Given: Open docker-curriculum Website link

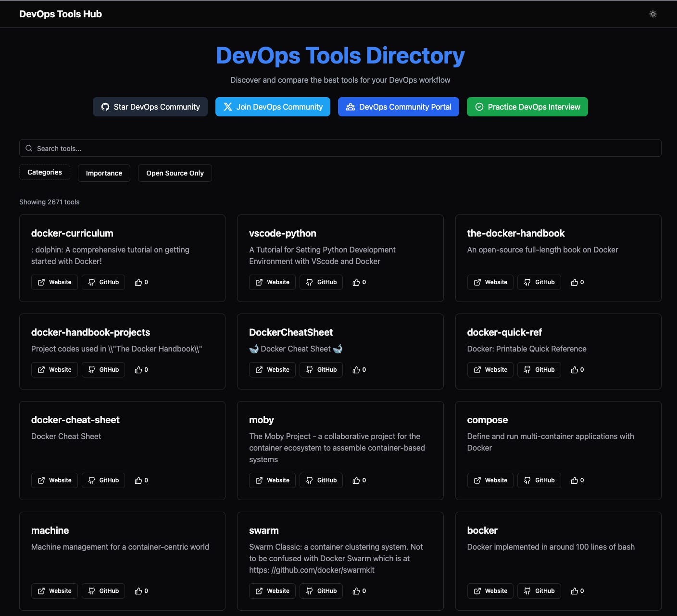Looking at the screenshot, I should [x=54, y=282].
